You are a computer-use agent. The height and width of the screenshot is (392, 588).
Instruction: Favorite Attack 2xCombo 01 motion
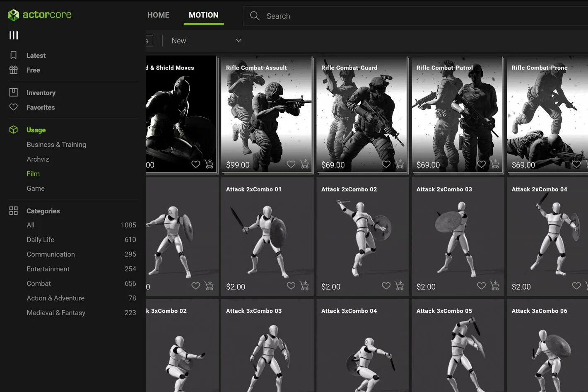coord(291,286)
